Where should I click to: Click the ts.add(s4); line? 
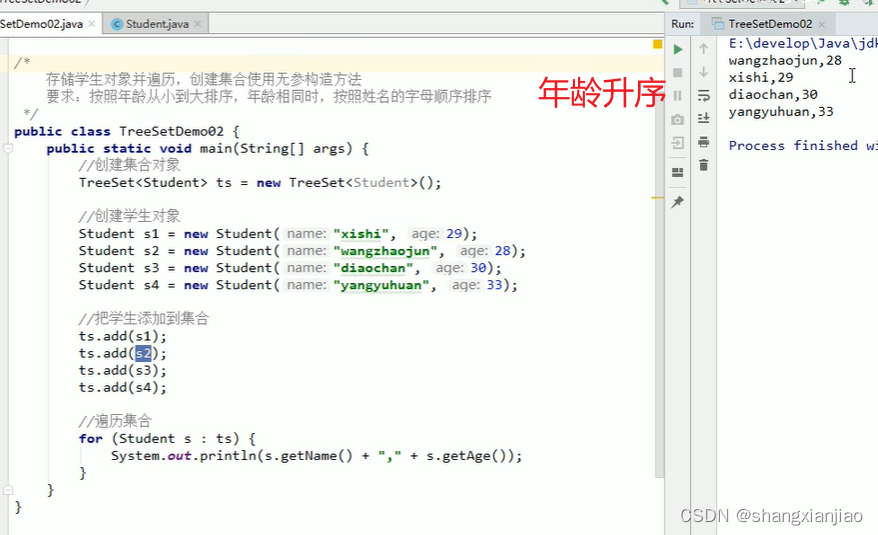(x=123, y=388)
